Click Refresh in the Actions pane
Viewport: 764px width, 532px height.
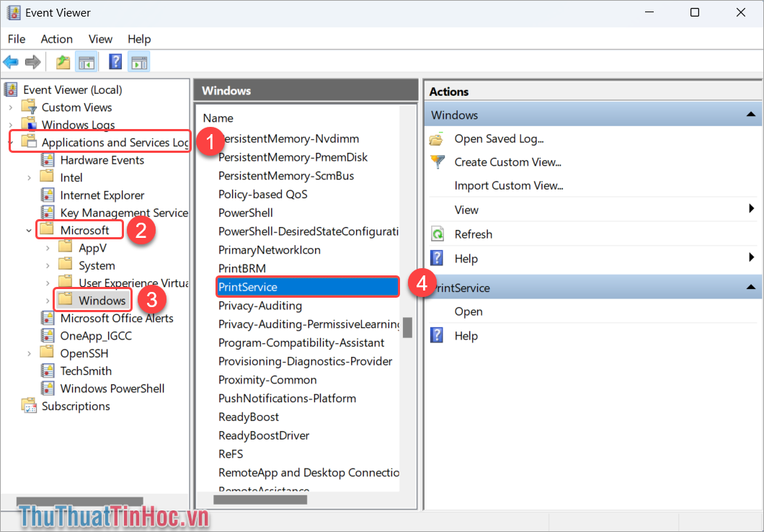pyautogui.click(x=473, y=234)
